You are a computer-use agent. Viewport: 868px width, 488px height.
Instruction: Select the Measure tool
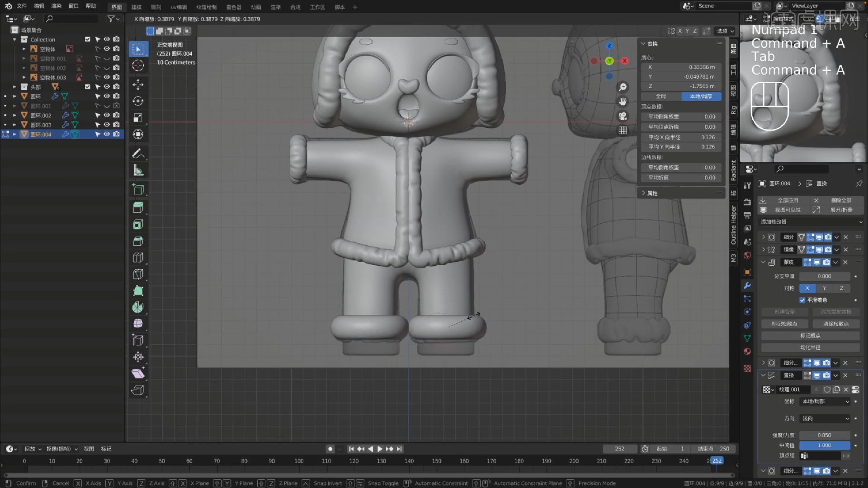click(138, 170)
